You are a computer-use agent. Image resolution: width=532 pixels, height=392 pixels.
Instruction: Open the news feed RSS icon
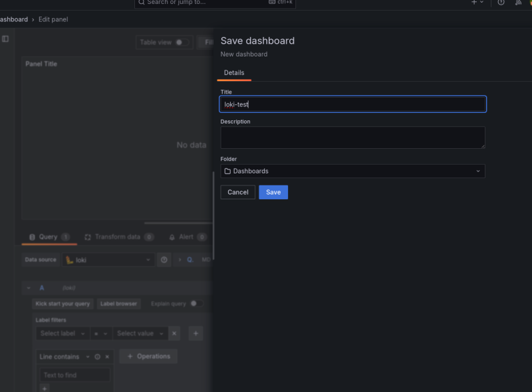pos(518,3)
